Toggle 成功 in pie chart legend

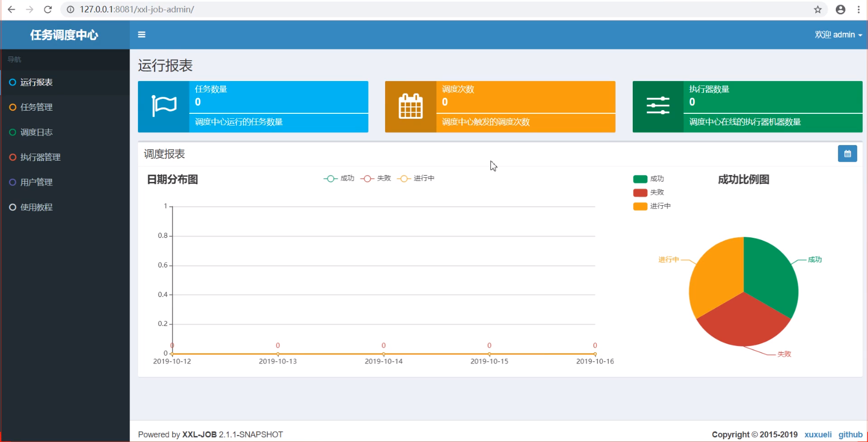tap(649, 179)
